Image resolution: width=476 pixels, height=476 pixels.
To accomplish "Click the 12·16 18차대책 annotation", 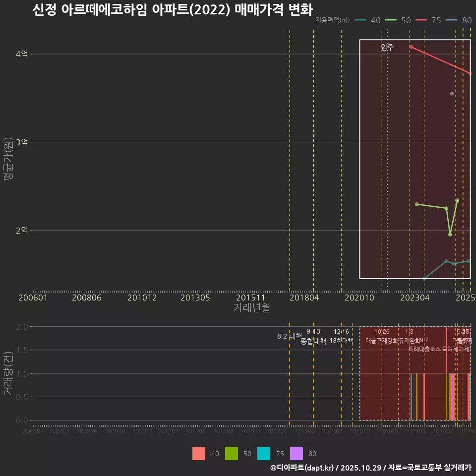I will pos(342,336).
